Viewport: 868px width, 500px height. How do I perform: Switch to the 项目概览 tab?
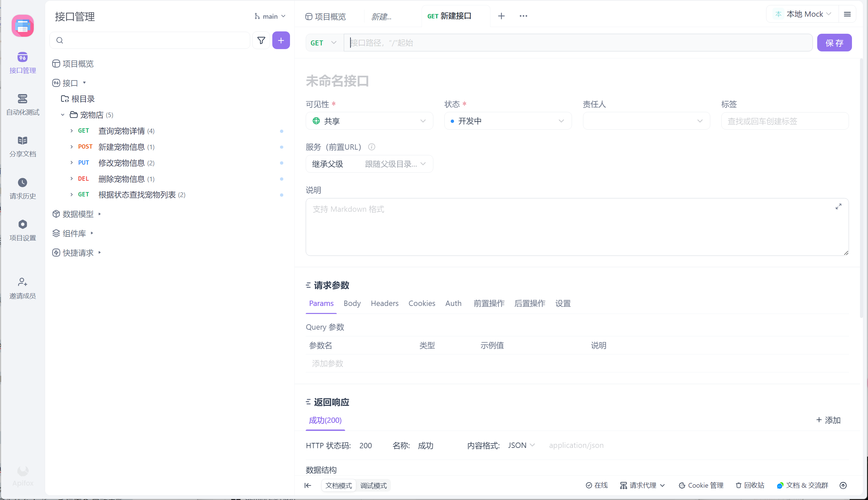(326, 16)
